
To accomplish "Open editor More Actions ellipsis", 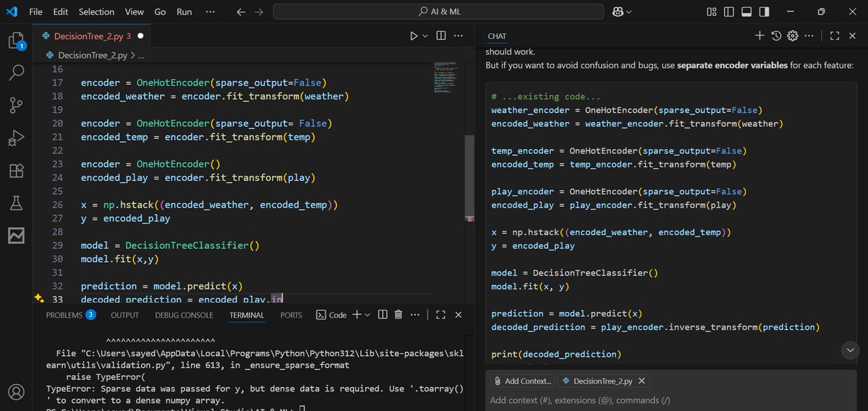I will [460, 35].
